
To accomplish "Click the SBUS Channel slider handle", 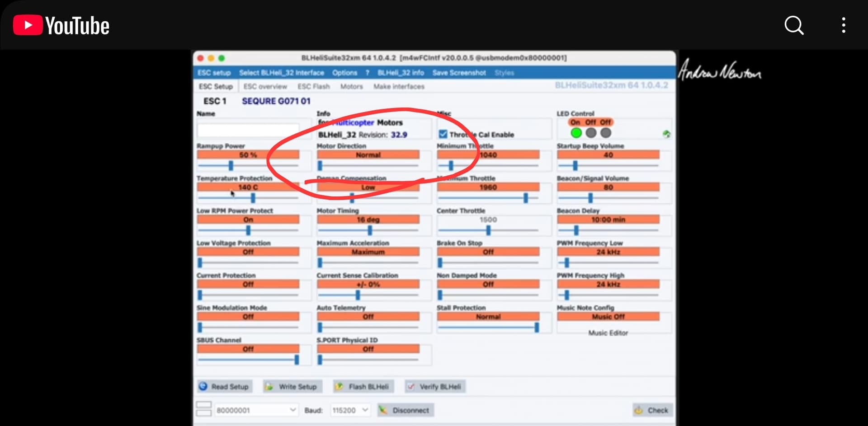I will [x=297, y=360].
